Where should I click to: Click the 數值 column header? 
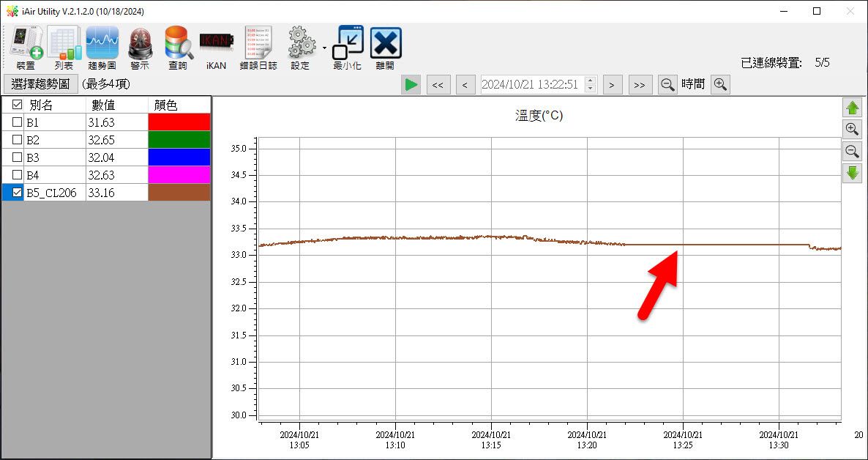point(117,105)
